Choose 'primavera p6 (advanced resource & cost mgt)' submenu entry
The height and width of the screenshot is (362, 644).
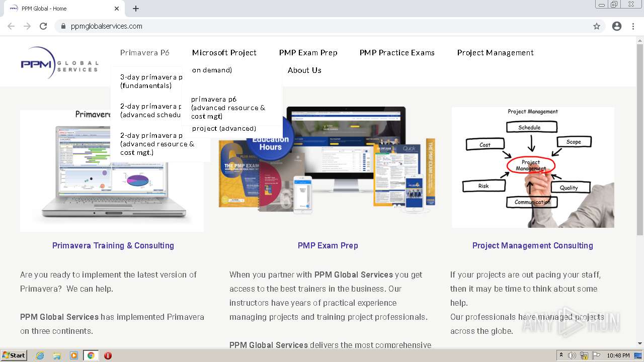[228, 108]
